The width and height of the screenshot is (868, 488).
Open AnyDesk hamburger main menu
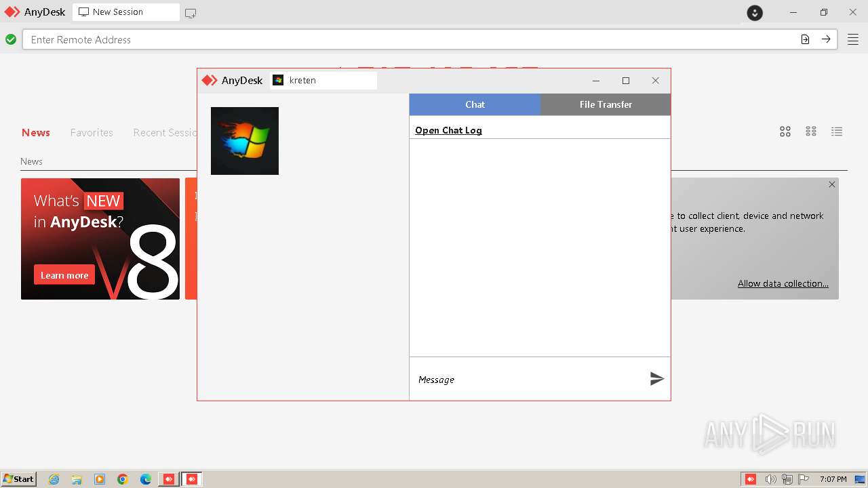point(853,39)
